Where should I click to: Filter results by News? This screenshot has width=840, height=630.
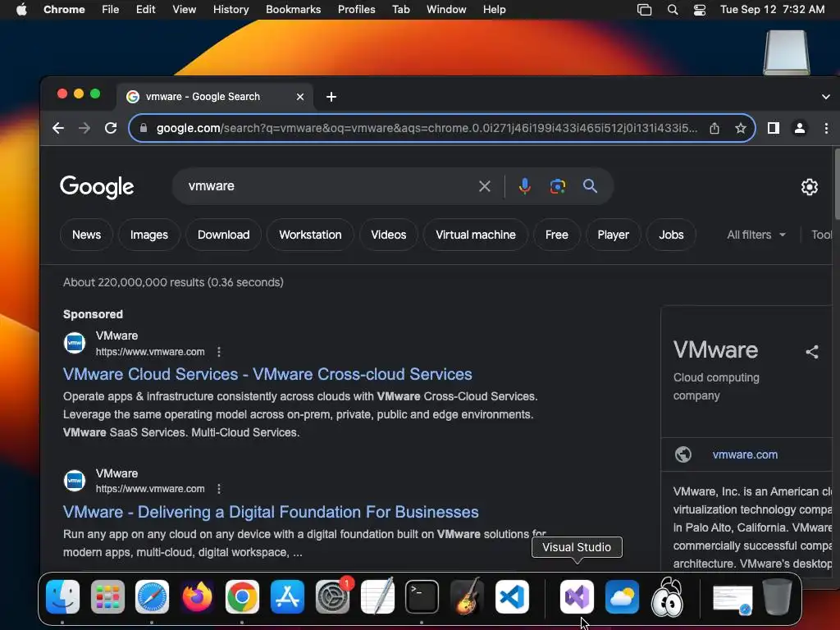coord(86,235)
